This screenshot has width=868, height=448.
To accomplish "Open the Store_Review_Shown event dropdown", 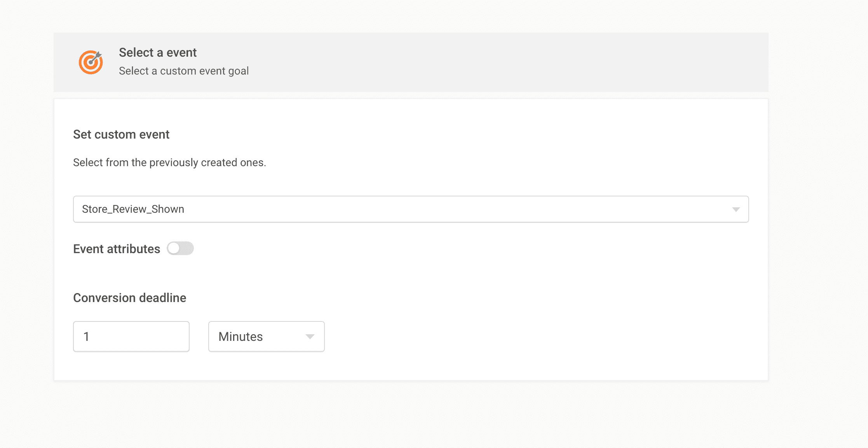I will 411,209.
